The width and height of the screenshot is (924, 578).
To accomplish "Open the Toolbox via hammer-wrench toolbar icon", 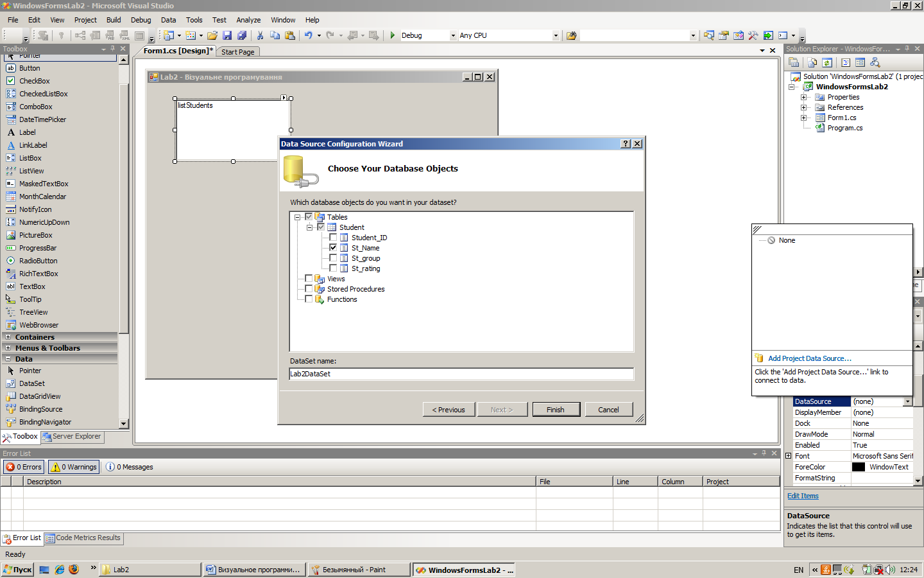I will point(753,35).
